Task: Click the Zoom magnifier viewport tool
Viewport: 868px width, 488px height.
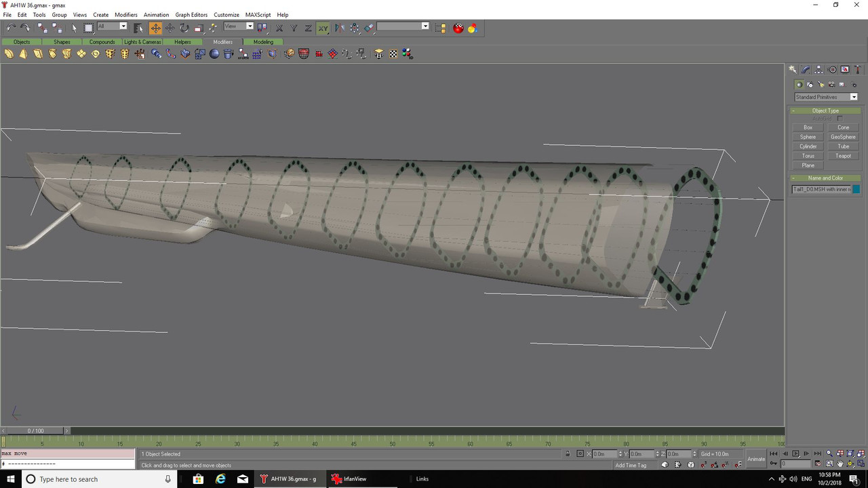Action: [x=829, y=454]
